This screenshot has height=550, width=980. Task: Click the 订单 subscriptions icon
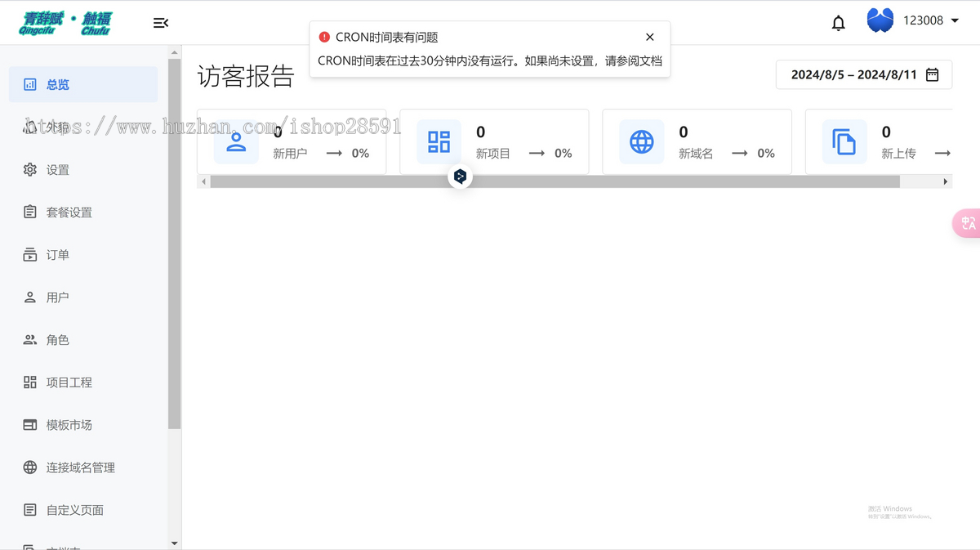(30, 254)
